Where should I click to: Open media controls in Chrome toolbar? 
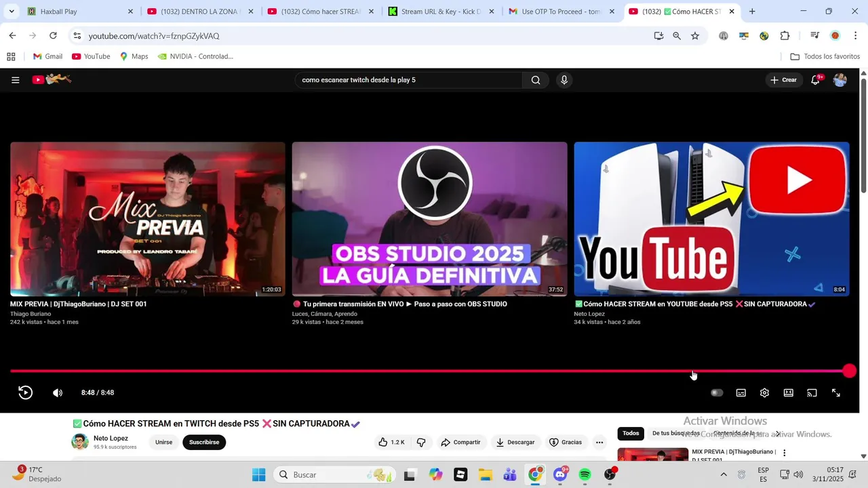[814, 36]
